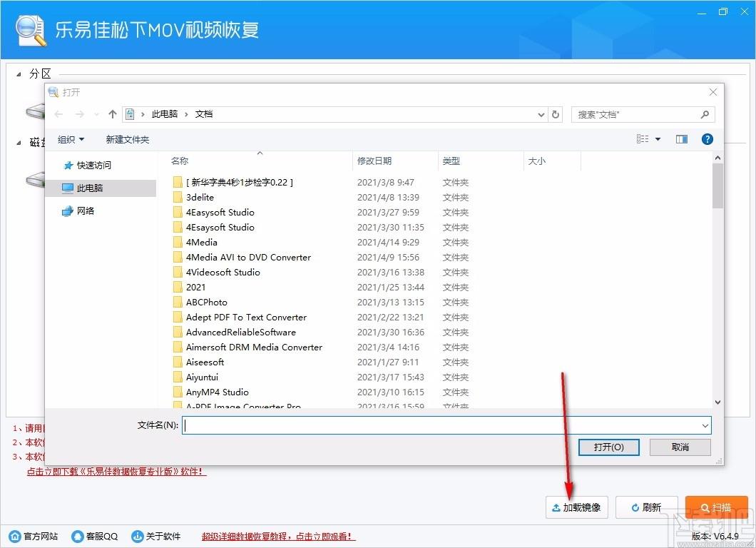
Task: Click the download professional edition link
Action: coord(116,472)
